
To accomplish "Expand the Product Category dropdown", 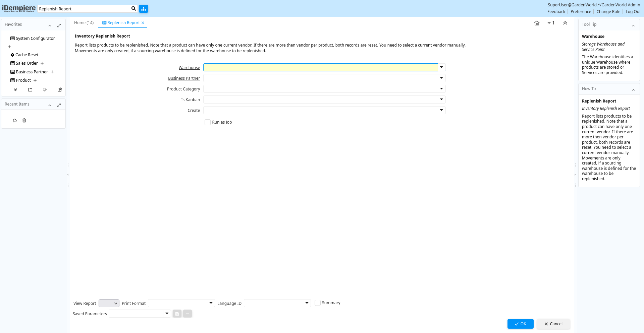I will coord(441,89).
